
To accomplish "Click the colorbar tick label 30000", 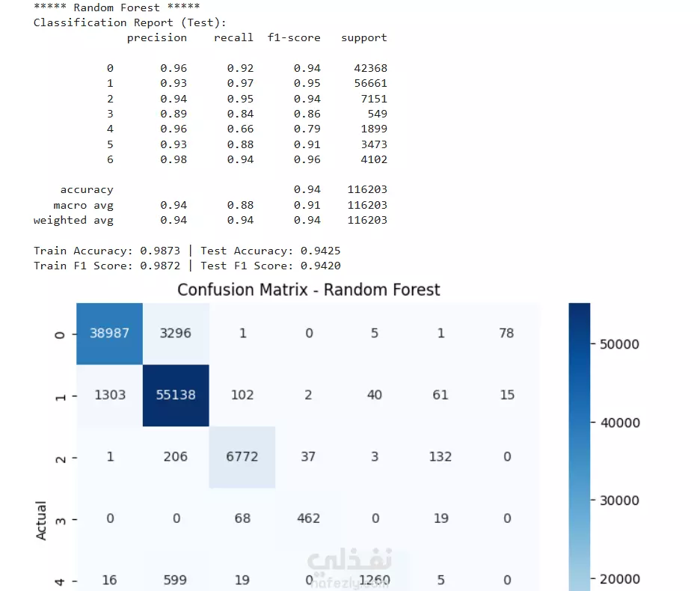I will tap(619, 500).
